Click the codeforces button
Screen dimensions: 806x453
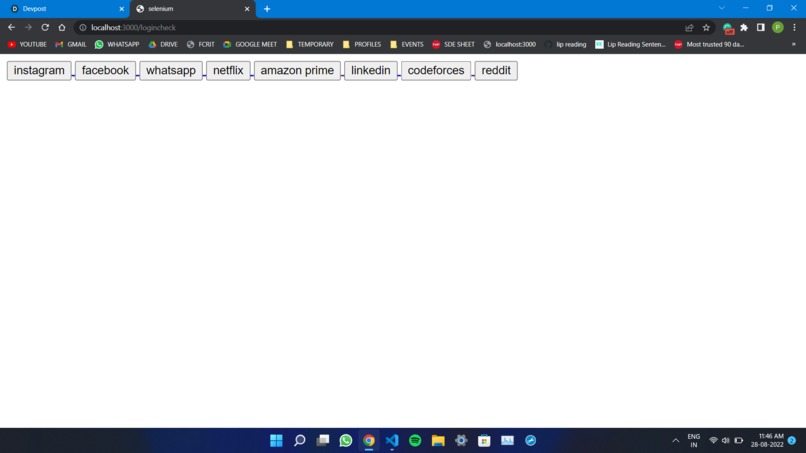[436, 70]
